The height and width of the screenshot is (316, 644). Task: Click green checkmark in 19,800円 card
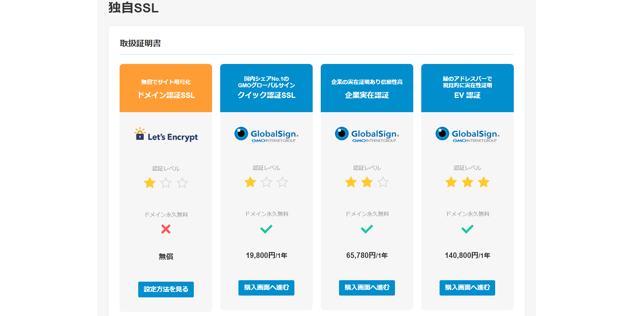pyautogui.click(x=266, y=229)
